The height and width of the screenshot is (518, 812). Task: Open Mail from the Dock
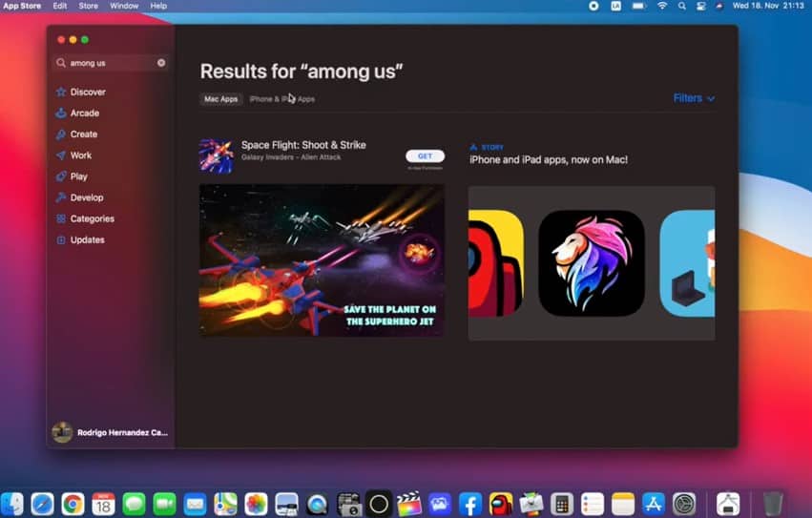pyautogui.click(x=196, y=504)
